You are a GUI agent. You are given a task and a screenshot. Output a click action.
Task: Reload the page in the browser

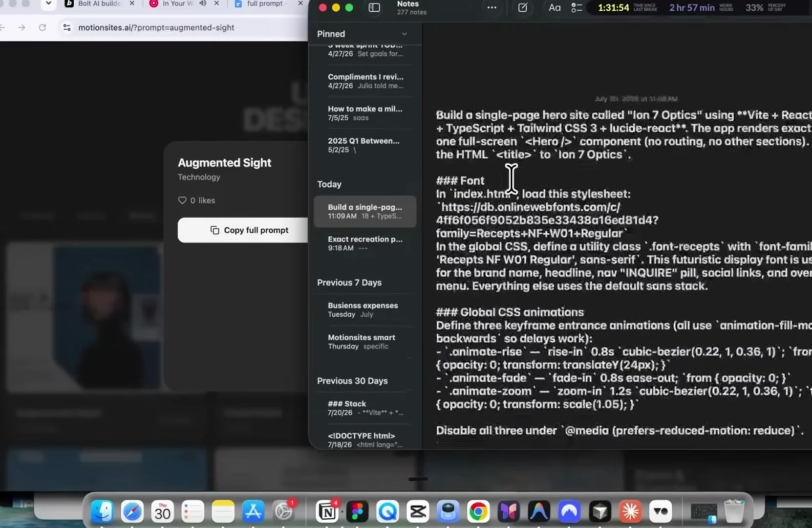tap(43, 27)
